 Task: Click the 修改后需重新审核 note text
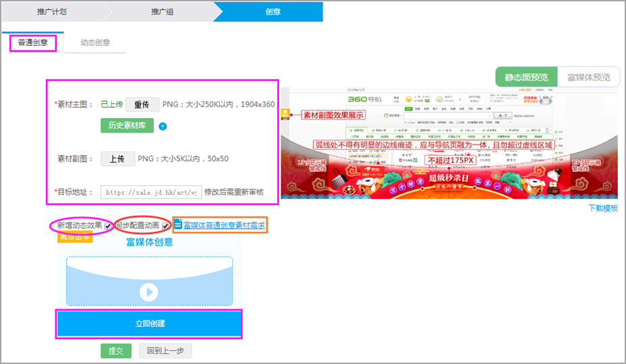[x=234, y=192]
